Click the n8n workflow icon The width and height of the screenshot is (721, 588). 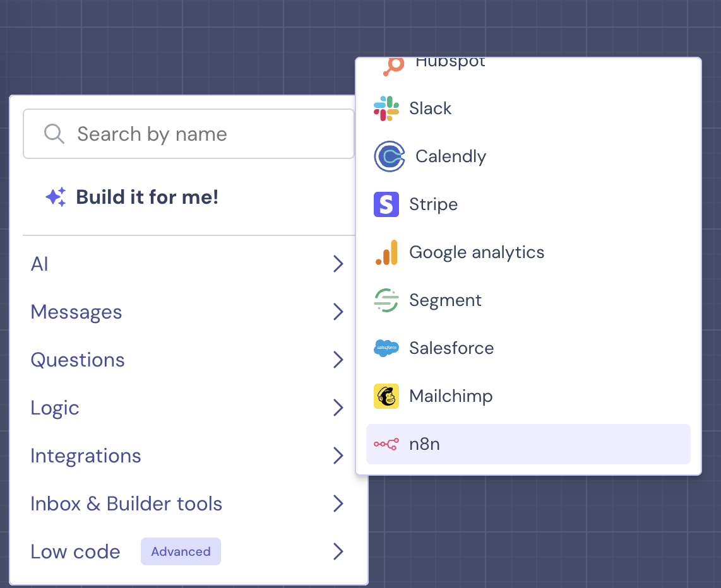pyautogui.click(x=386, y=444)
